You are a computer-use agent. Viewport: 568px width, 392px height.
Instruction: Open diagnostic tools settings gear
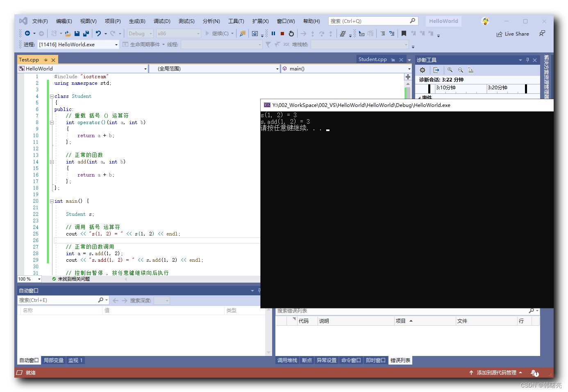423,70
